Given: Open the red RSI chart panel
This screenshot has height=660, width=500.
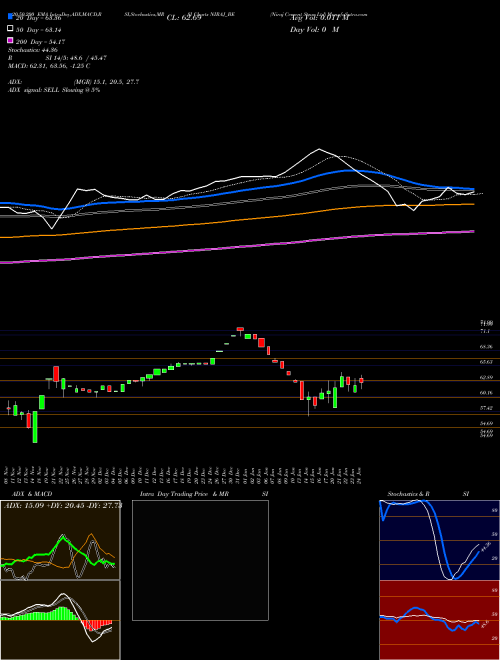Looking at the screenshot, I should coord(440,620).
